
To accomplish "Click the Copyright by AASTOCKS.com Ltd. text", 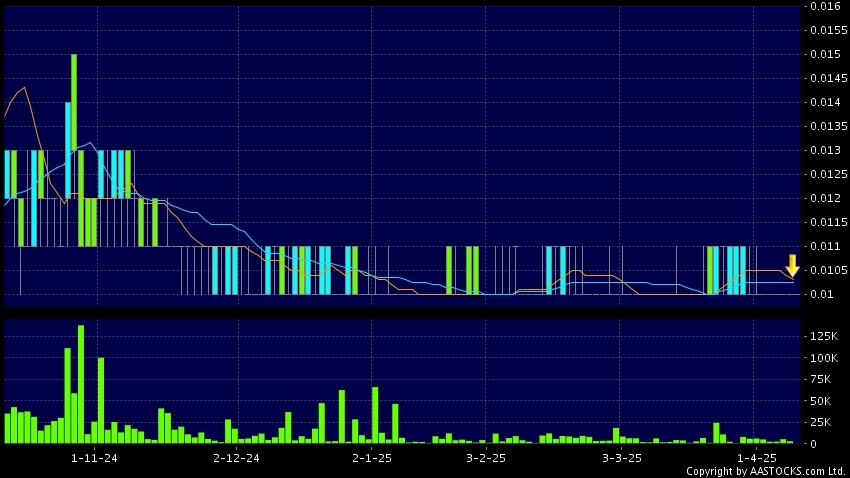I will 767,471.
